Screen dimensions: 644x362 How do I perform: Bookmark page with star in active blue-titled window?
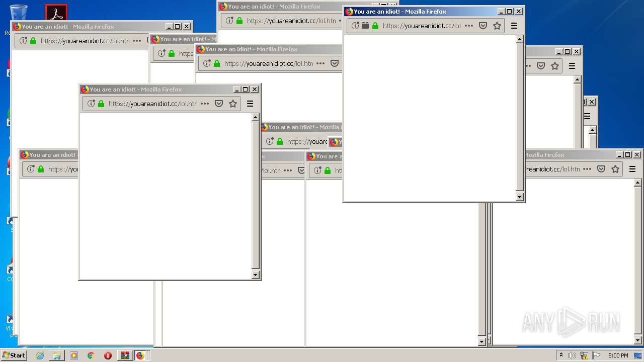[497, 26]
